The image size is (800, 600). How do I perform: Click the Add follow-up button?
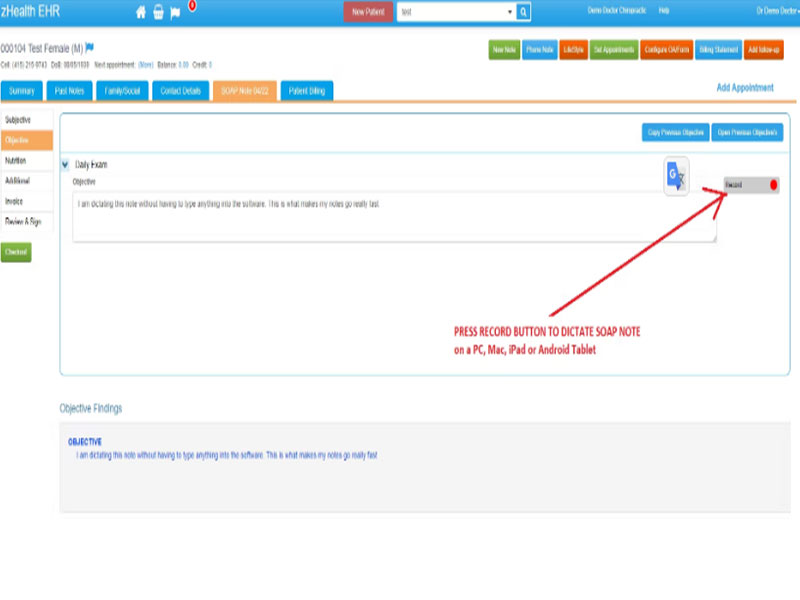pyautogui.click(x=763, y=49)
